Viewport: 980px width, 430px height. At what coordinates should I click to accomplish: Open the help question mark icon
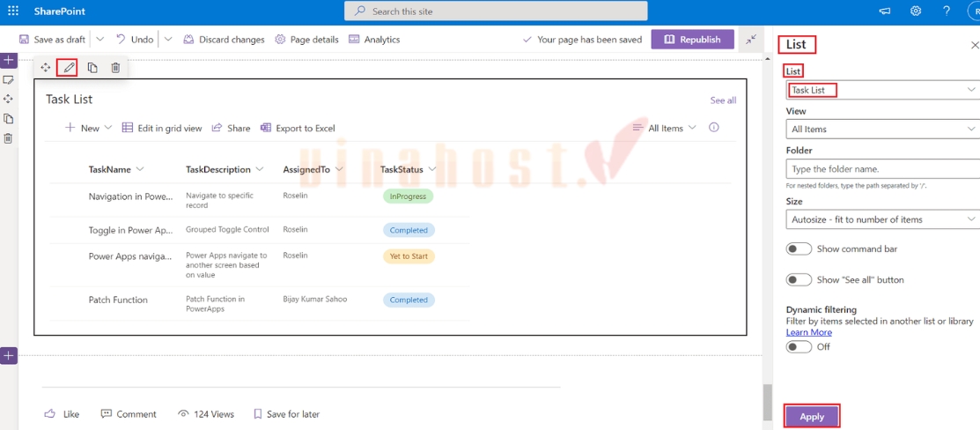[x=947, y=11]
